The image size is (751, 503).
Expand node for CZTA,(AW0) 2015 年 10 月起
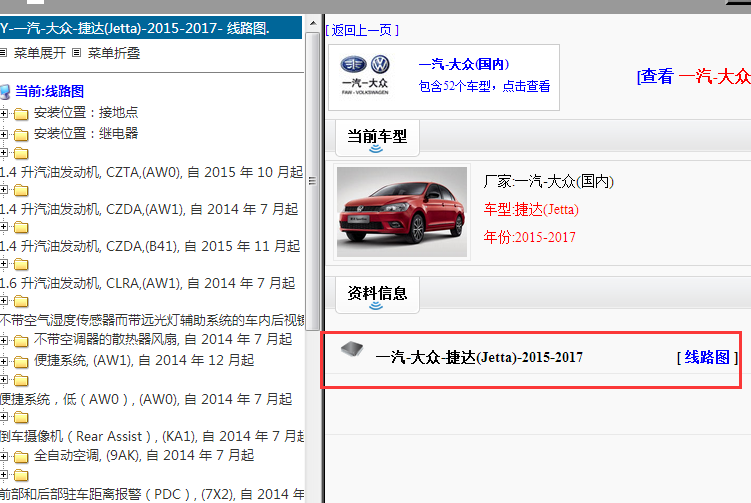(3, 153)
